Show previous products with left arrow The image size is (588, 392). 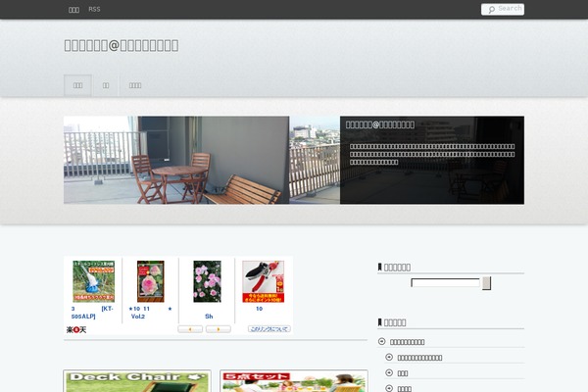click(x=190, y=329)
